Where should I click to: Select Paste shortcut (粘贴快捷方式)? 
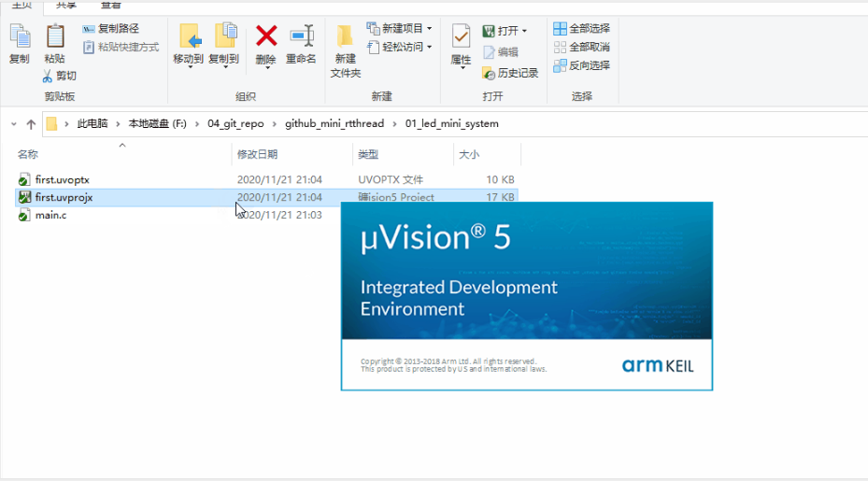(121, 47)
